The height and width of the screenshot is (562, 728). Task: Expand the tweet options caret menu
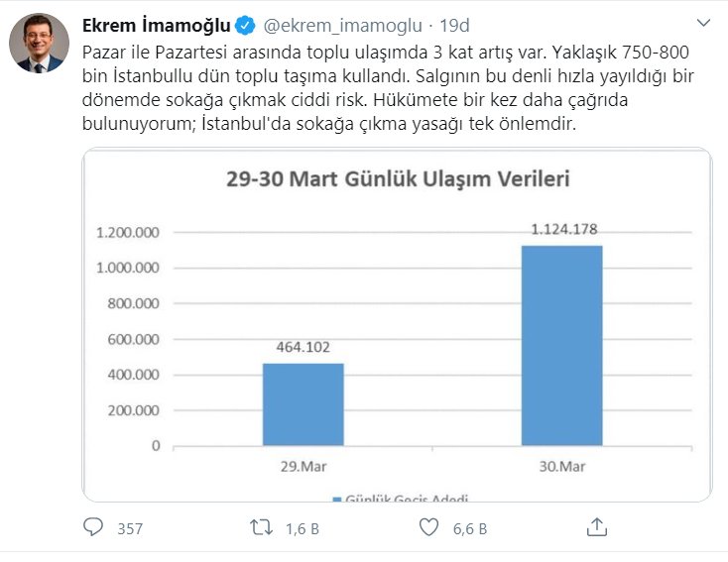coord(703,24)
